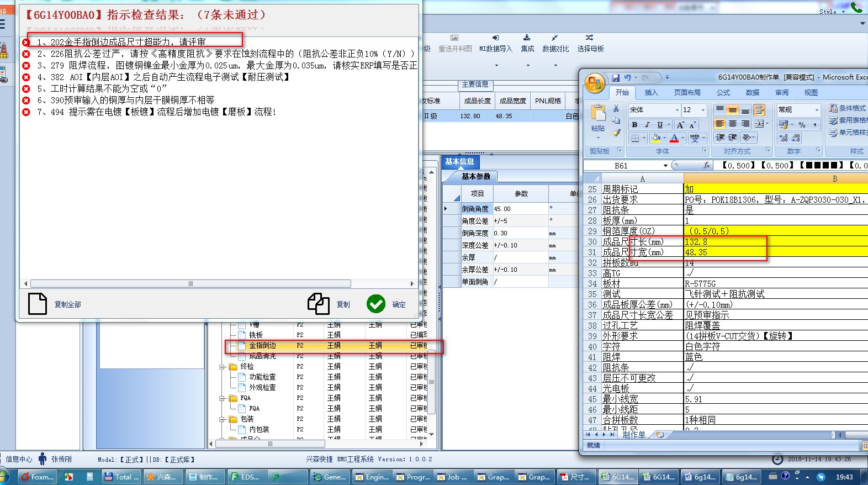868x485 pixels.
Task: Toggle bold formatting in Excel
Action: pos(634,125)
